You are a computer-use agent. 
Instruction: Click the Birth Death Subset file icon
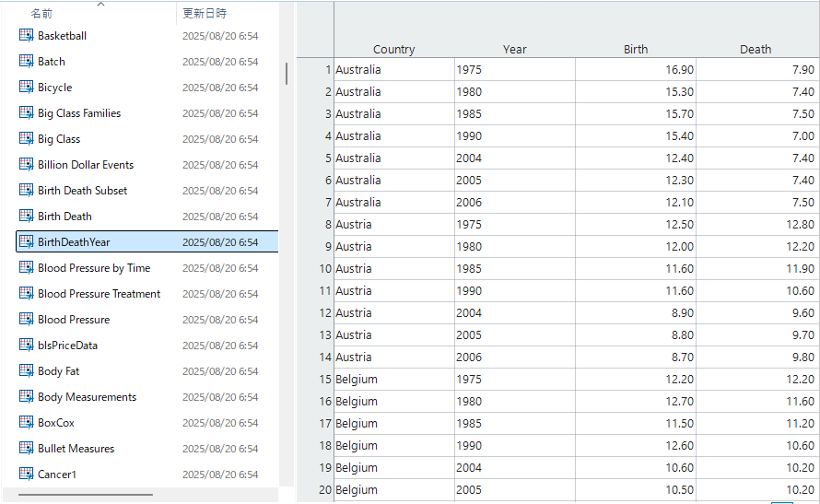click(26, 190)
